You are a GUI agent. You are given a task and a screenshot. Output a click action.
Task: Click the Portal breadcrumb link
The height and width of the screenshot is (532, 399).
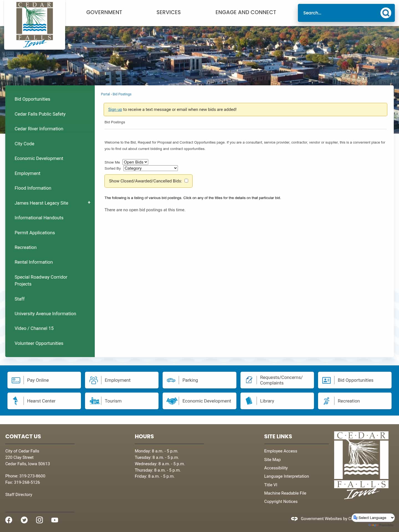(105, 94)
